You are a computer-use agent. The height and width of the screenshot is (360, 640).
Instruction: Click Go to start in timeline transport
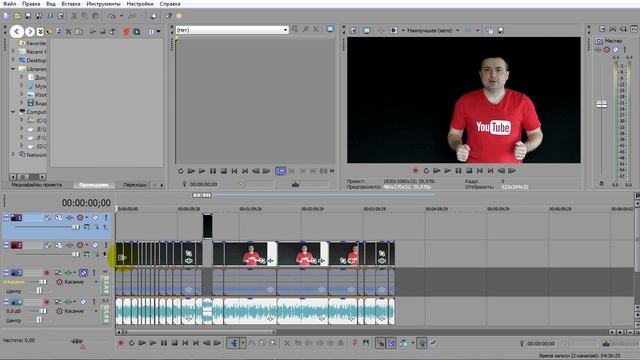[x=185, y=343]
